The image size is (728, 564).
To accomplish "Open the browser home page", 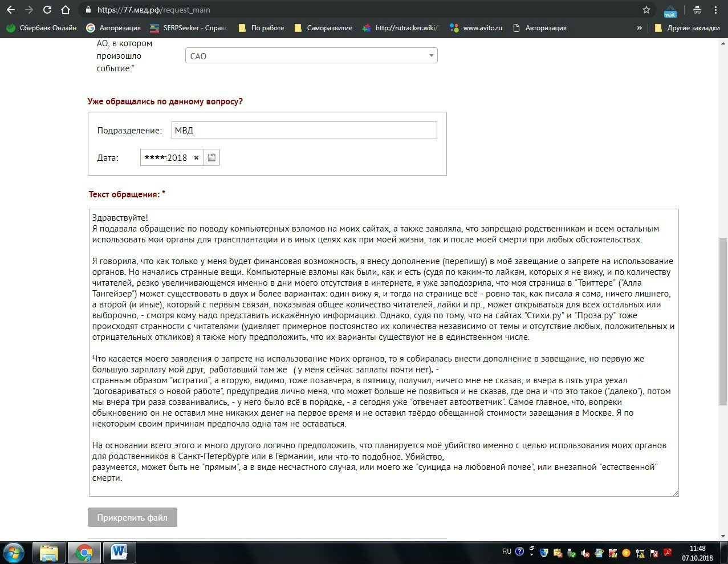I will point(66,10).
